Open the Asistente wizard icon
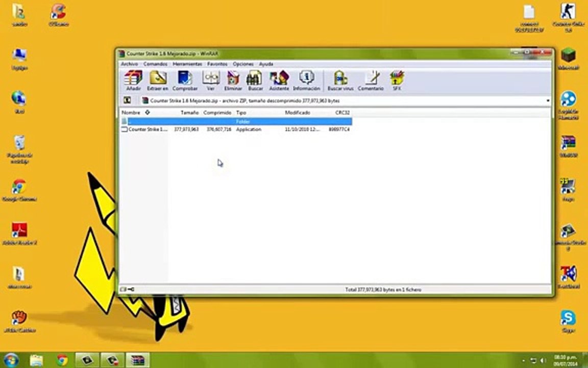The image size is (588, 368). pos(279,80)
